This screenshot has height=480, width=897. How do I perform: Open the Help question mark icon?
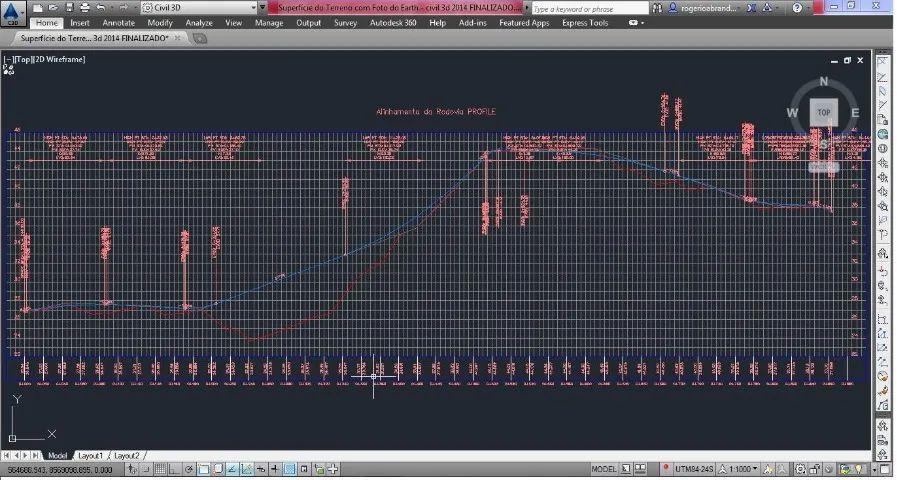[x=797, y=8]
